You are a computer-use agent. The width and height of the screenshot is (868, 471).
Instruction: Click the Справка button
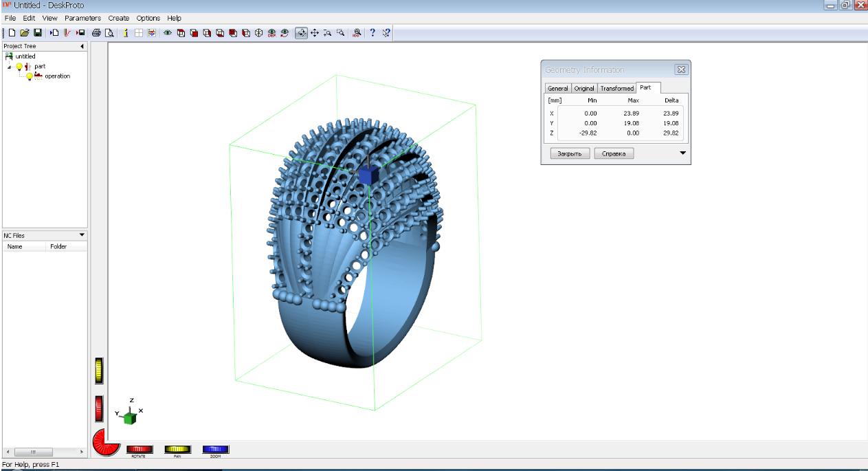(614, 153)
